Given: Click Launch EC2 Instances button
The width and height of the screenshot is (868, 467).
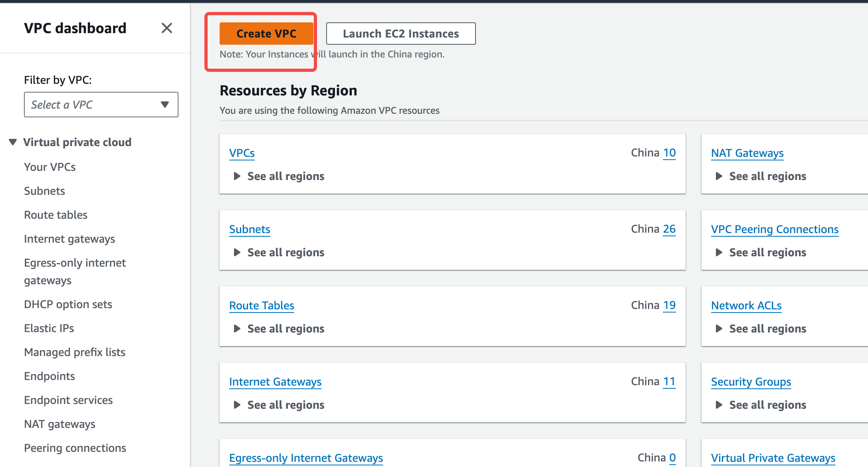Looking at the screenshot, I should [x=400, y=34].
